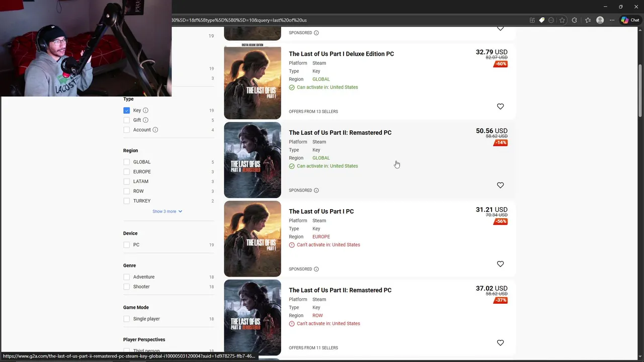644x362 pixels.
Task: Check the Single player game mode filter
Action: (x=126, y=319)
